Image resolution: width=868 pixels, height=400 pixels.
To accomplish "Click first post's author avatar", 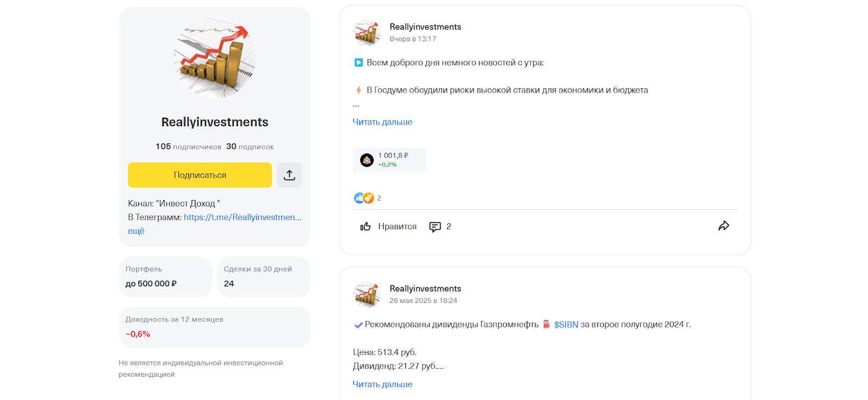I will (x=367, y=33).
